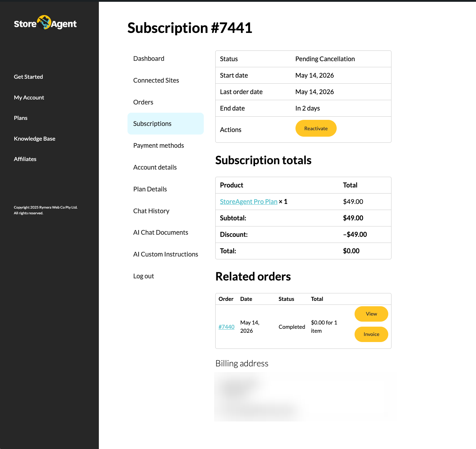Click the Discount value -$49.00
This screenshot has height=449, width=476.
[x=355, y=234]
